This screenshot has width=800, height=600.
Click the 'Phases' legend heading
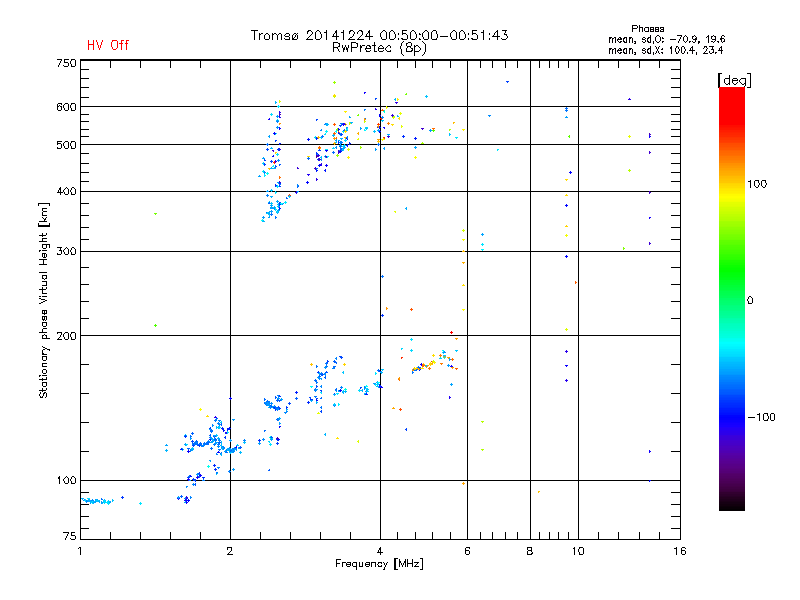click(647, 29)
